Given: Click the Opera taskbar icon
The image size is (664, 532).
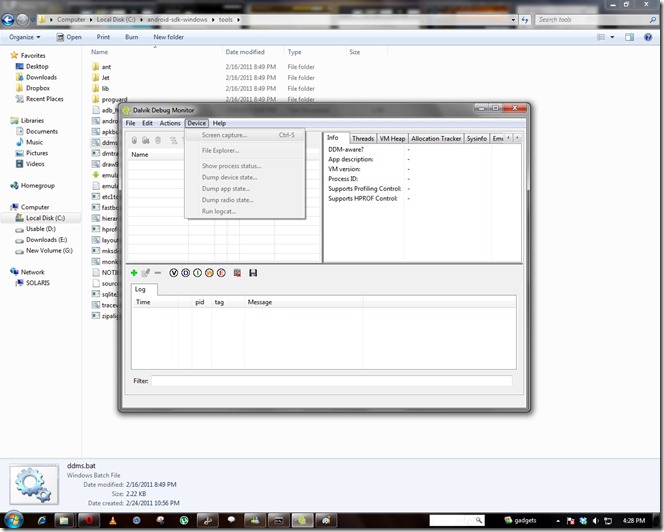Looking at the screenshot, I should coord(89,521).
